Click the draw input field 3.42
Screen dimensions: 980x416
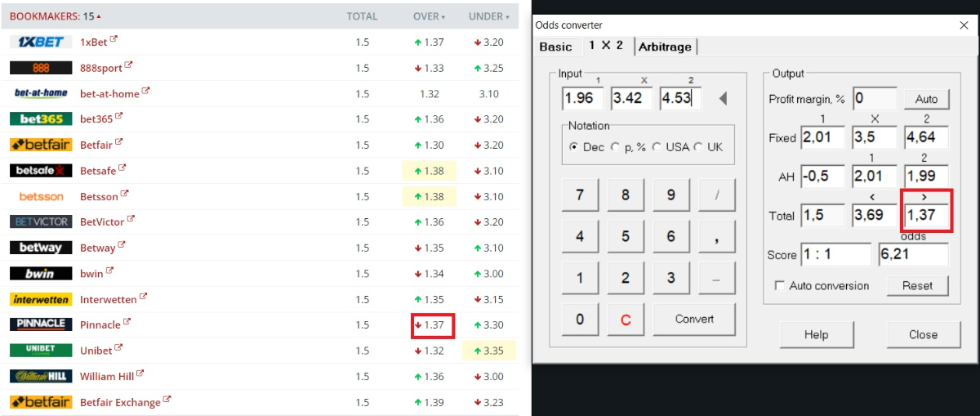(x=633, y=99)
